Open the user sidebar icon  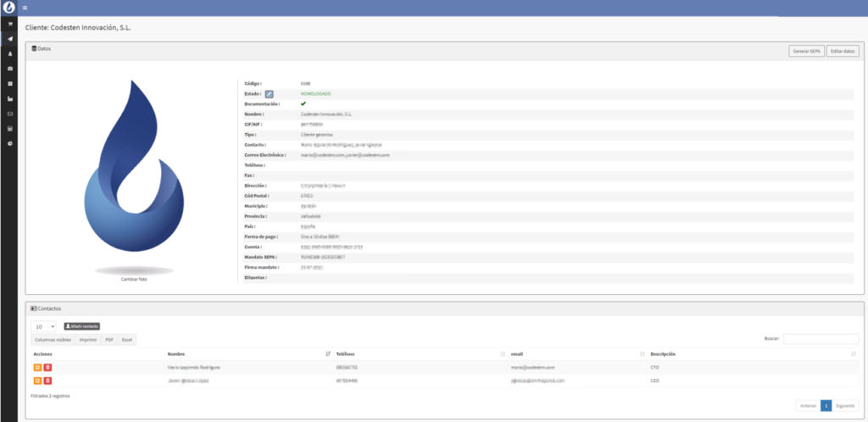tap(10, 53)
